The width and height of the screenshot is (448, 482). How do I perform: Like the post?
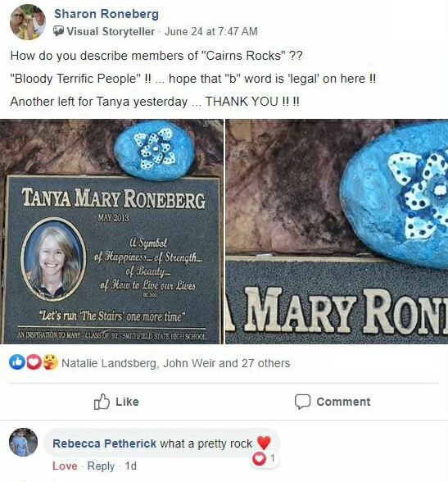116,402
